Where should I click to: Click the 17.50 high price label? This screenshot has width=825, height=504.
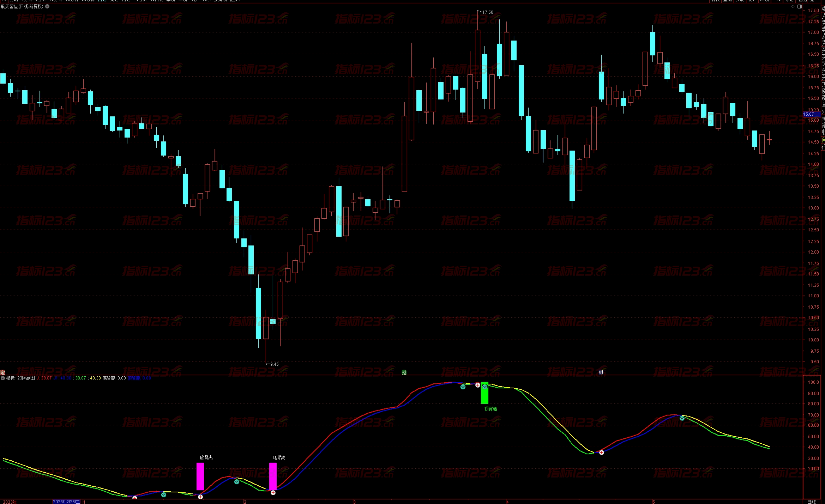pyautogui.click(x=488, y=12)
